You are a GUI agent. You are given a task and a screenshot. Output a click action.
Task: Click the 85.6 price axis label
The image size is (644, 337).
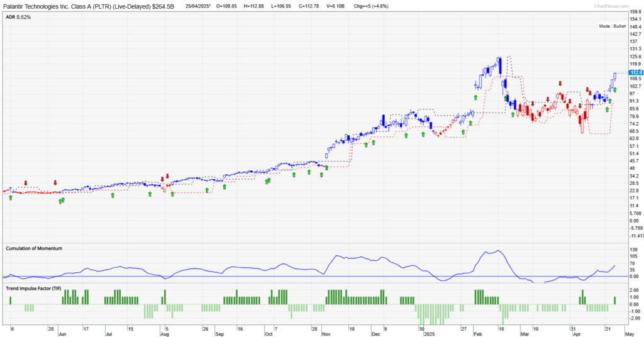(x=635, y=109)
